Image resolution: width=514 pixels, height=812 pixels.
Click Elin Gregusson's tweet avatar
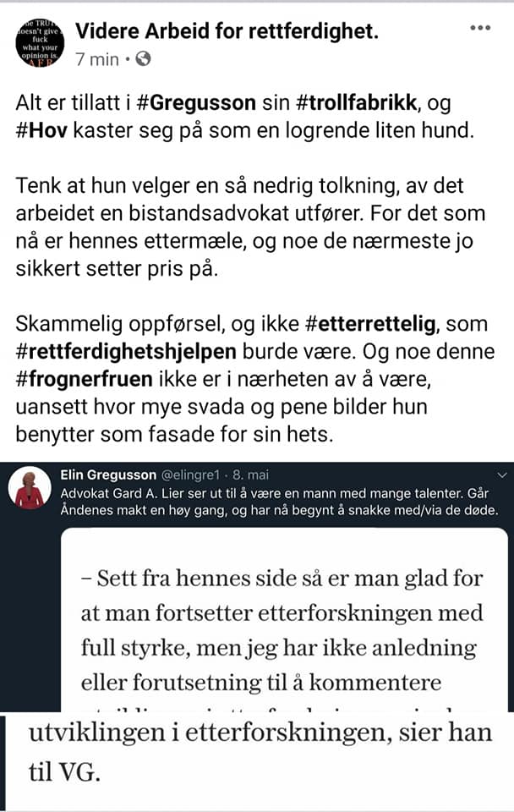tap(30, 487)
